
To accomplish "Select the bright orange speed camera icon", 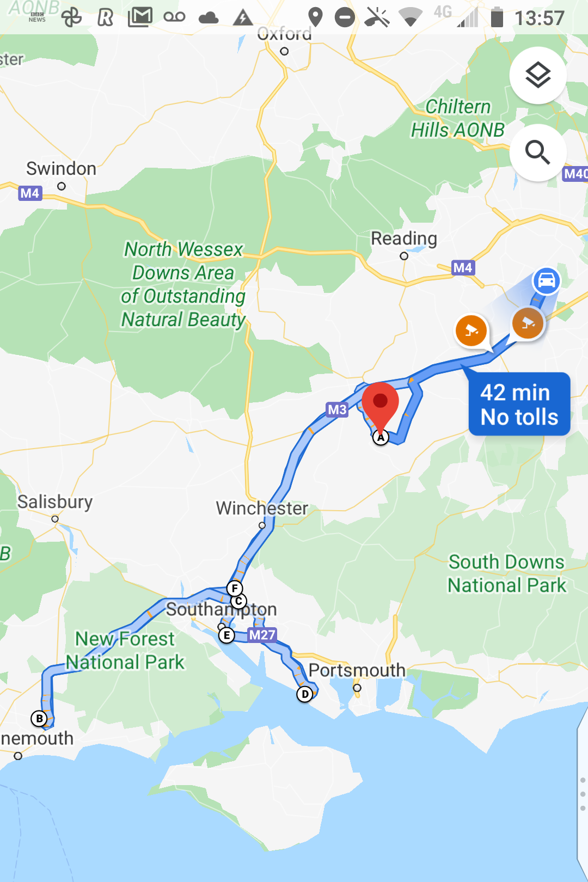I will [x=471, y=330].
